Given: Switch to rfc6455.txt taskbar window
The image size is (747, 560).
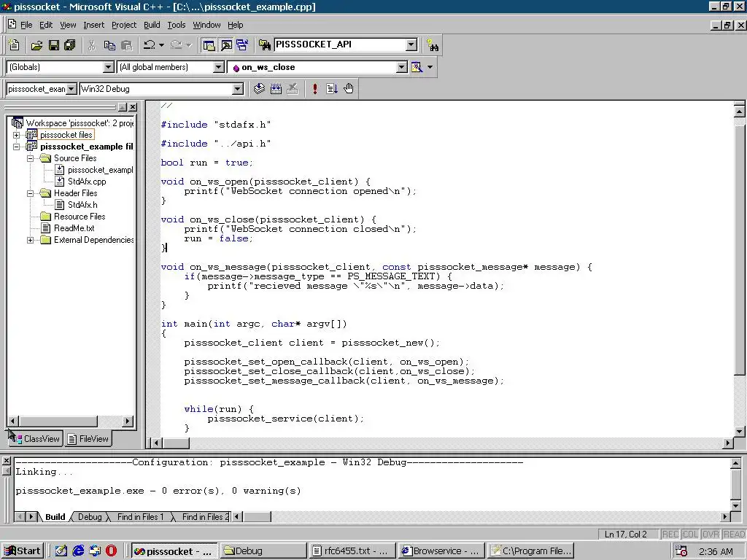Looking at the screenshot, I should point(352,551).
